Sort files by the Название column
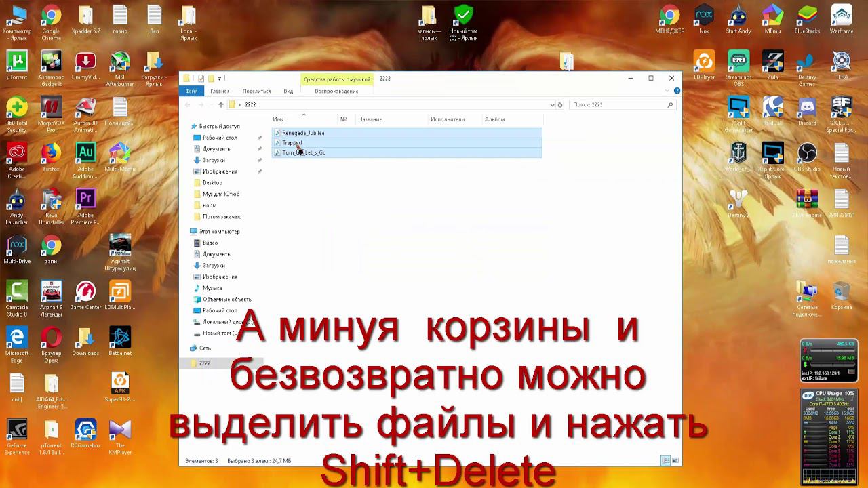Viewport: 868px width, 488px height. pos(392,119)
